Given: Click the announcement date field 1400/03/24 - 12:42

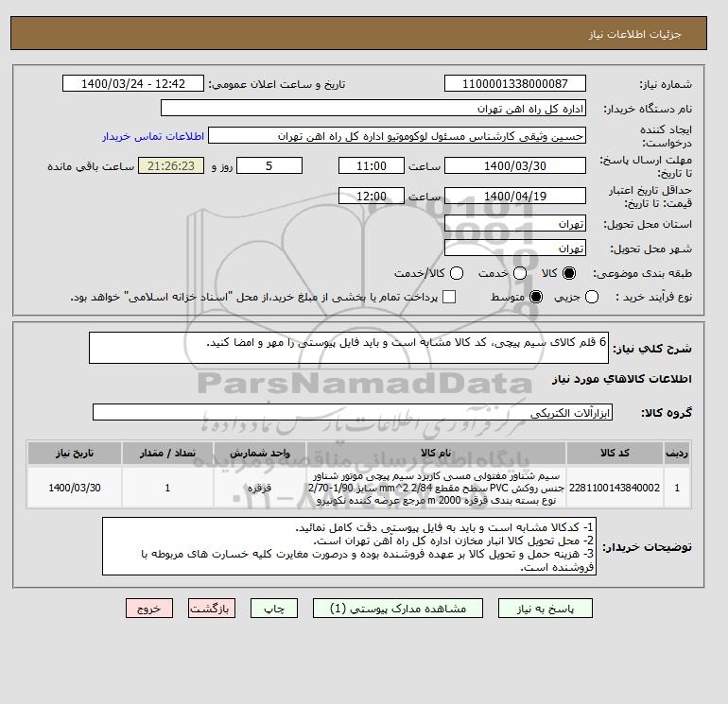Looking at the screenshot, I should click(133, 83).
